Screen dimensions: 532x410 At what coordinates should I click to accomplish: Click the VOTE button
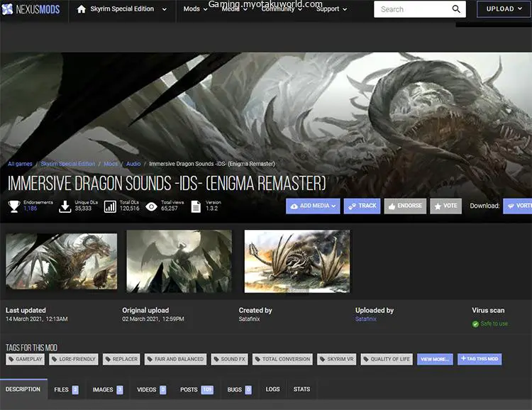point(445,206)
